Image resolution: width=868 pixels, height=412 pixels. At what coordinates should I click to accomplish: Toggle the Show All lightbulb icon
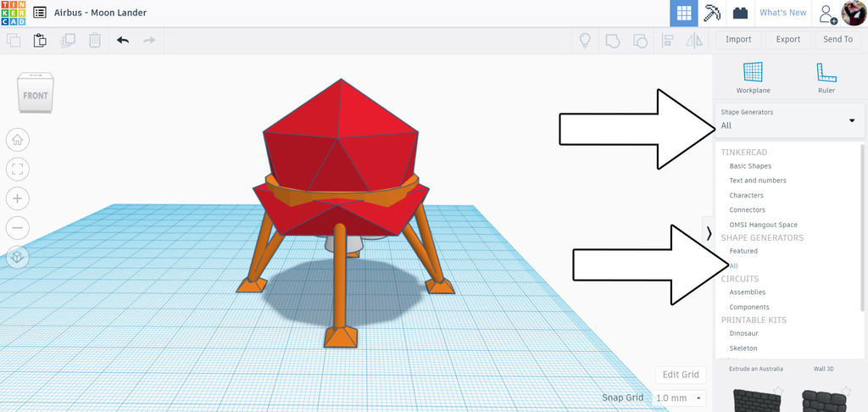click(585, 40)
